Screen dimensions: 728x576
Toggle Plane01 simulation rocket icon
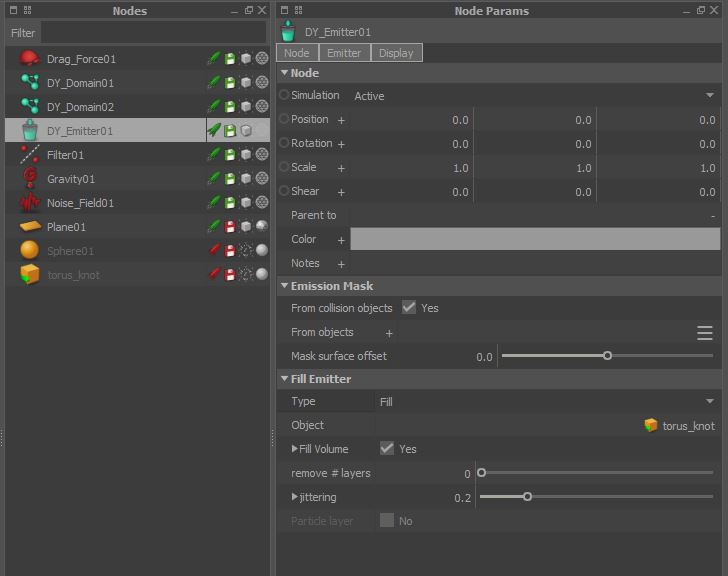(214, 227)
